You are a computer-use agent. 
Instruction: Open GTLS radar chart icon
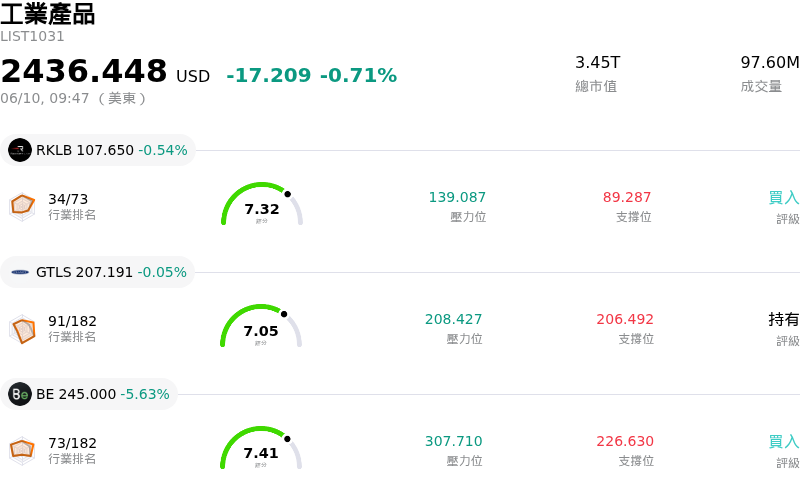(22, 329)
